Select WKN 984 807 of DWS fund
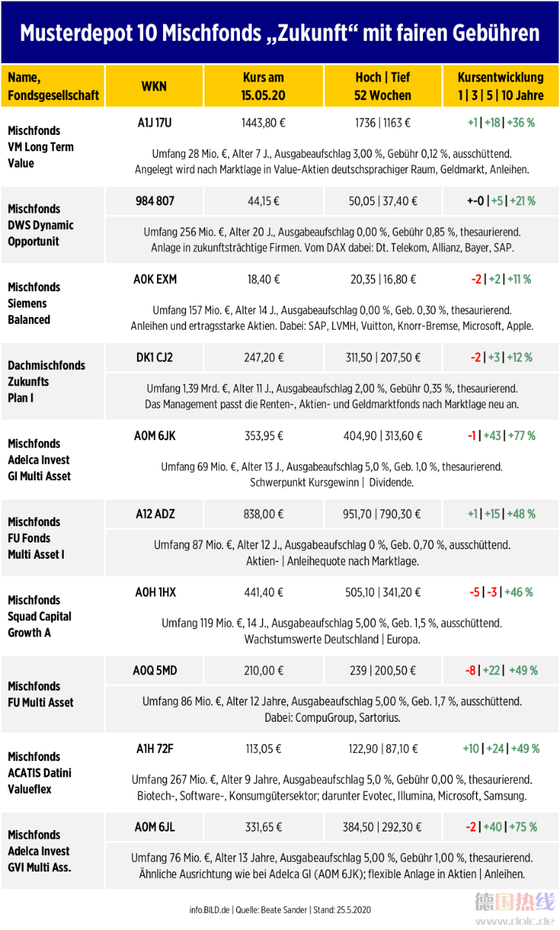 click(154, 201)
